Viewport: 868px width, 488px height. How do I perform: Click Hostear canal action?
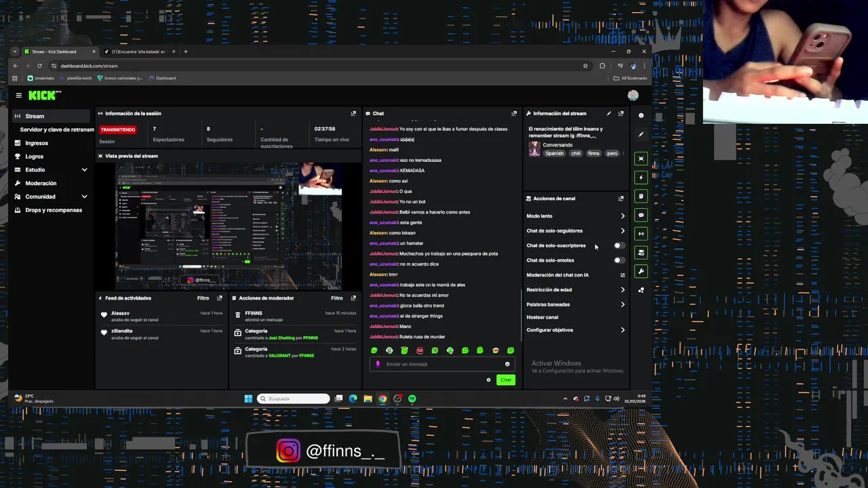coord(542,317)
